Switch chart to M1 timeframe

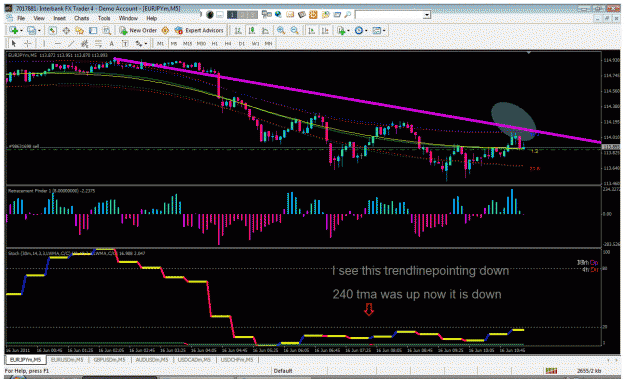pos(160,43)
